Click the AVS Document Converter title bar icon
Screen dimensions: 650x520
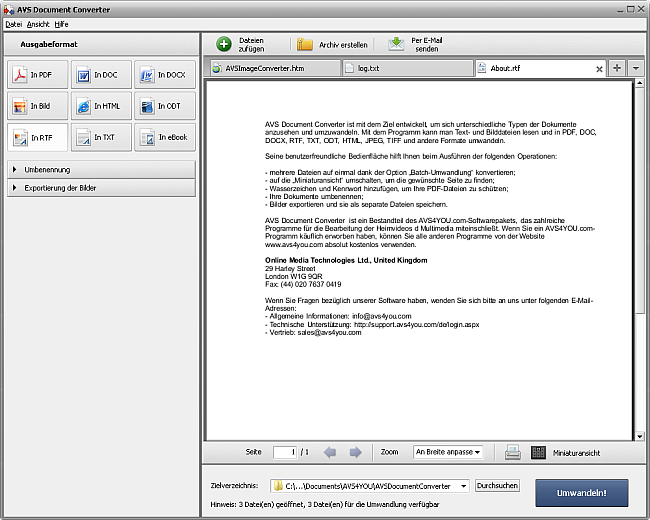click(9, 10)
